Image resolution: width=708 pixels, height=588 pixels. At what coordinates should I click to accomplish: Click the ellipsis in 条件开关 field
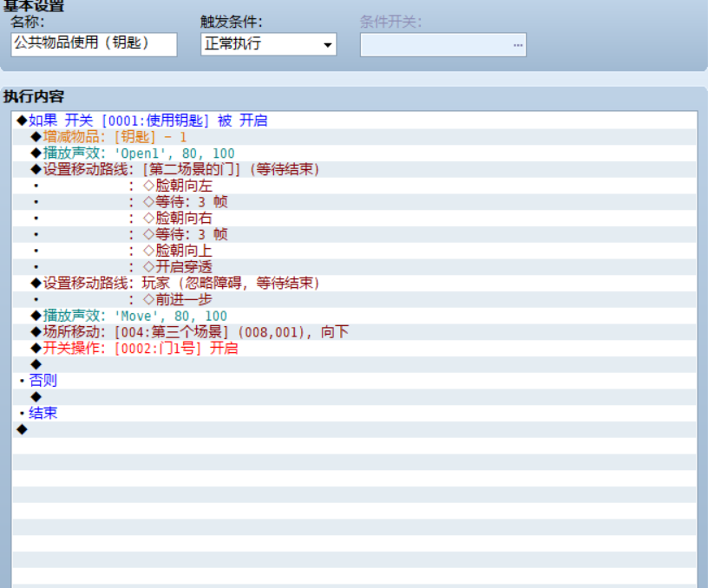click(x=517, y=45)
